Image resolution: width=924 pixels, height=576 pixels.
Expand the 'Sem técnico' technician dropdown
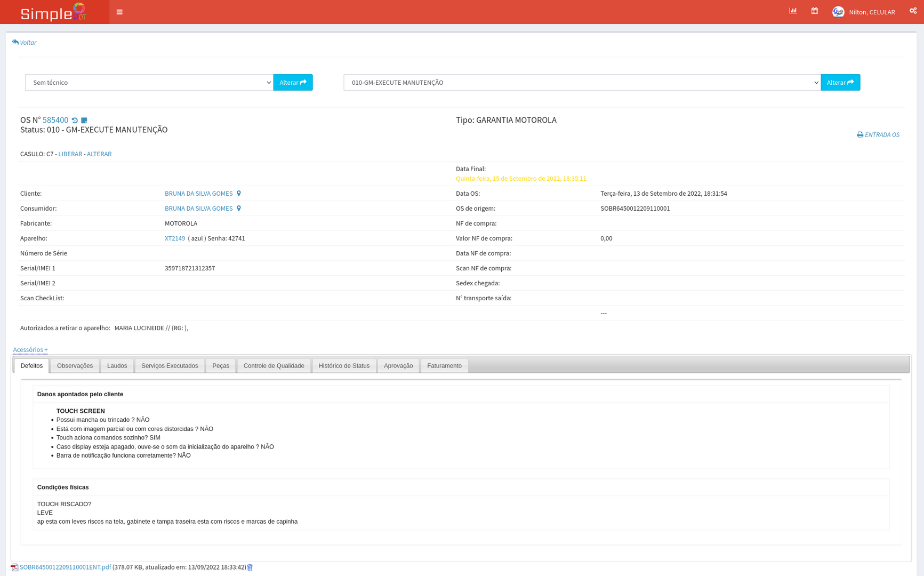coord(149,83)
